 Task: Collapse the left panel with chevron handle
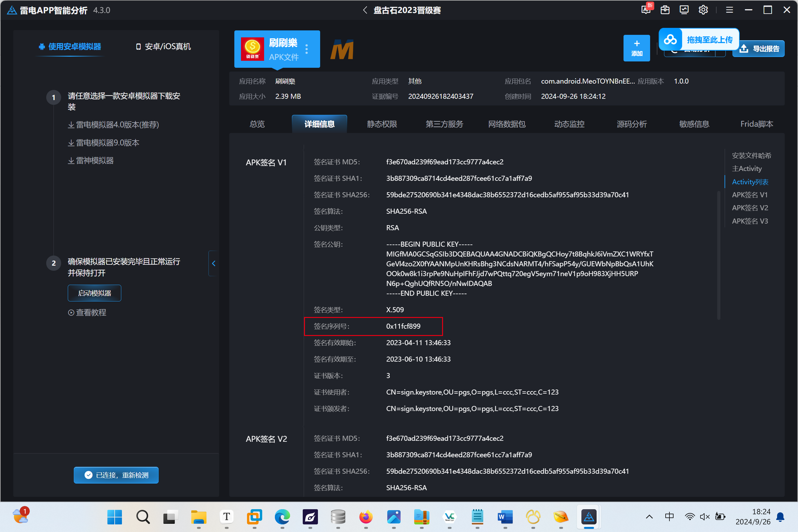click(x=213, y=263)
